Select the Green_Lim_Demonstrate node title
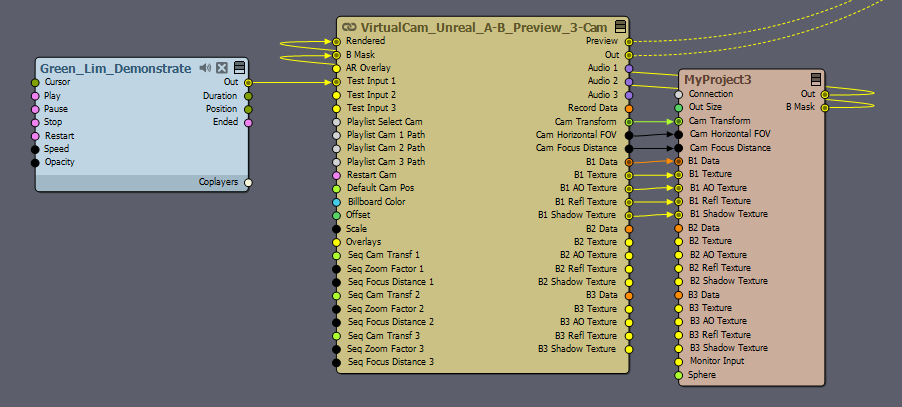 [116, 68]
